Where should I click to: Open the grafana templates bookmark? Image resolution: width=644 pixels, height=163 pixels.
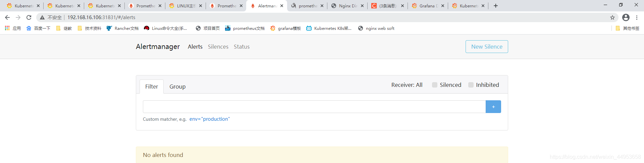pyautogui.click(x=285, y=28)
